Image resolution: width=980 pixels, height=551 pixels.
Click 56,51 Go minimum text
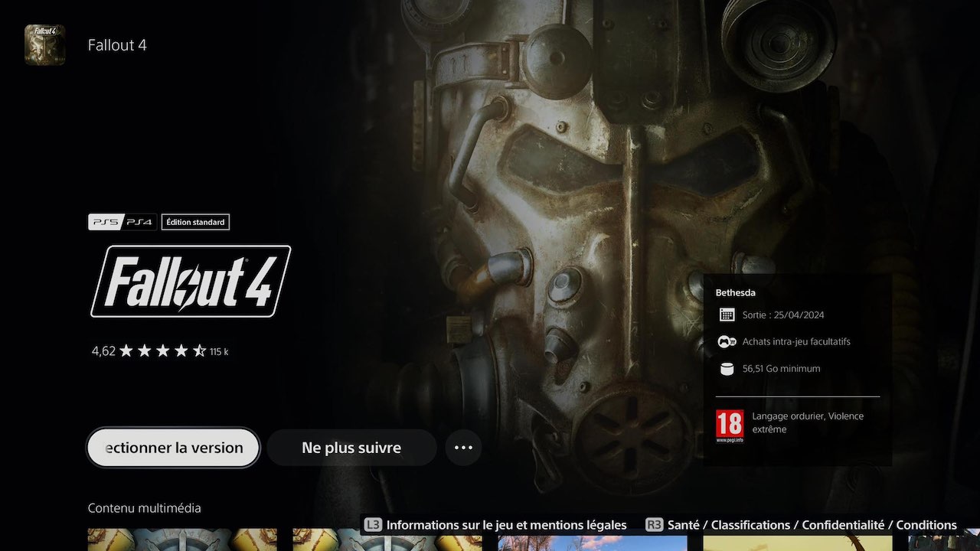(781, 369)
